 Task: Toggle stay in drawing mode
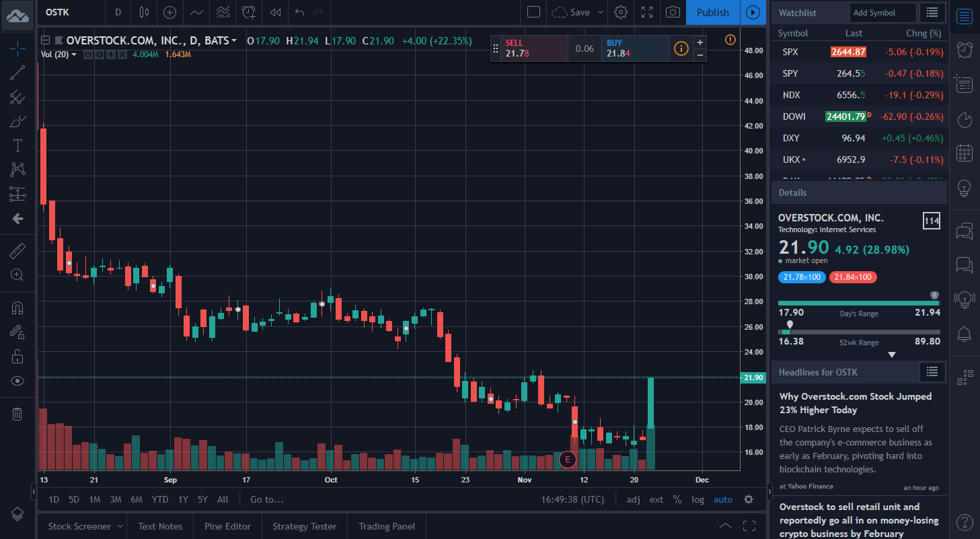[x=17, y=332]
